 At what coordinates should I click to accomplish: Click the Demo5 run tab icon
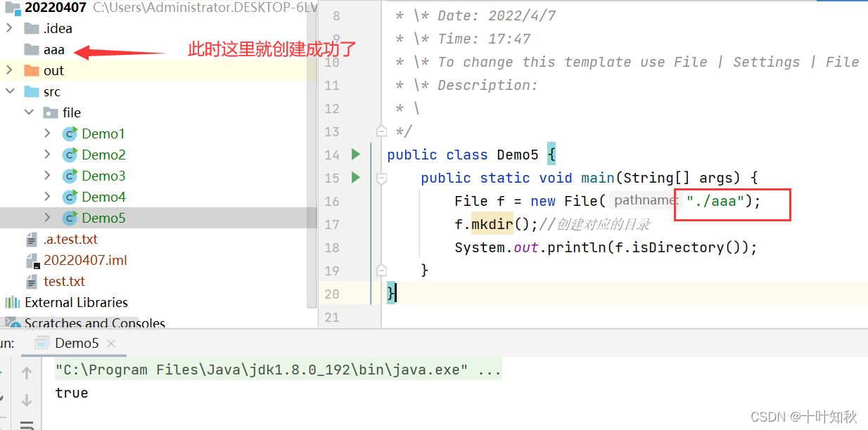pyautogui.click(x=42, y=343)
